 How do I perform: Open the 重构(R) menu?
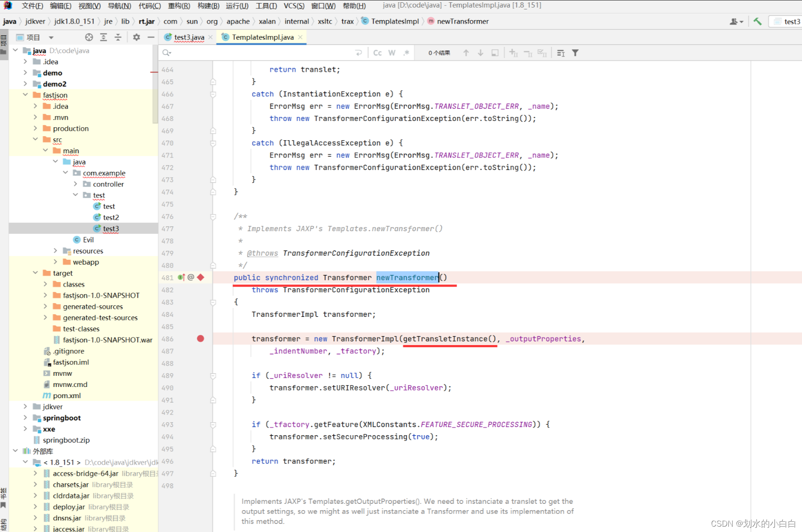[179, 5]
